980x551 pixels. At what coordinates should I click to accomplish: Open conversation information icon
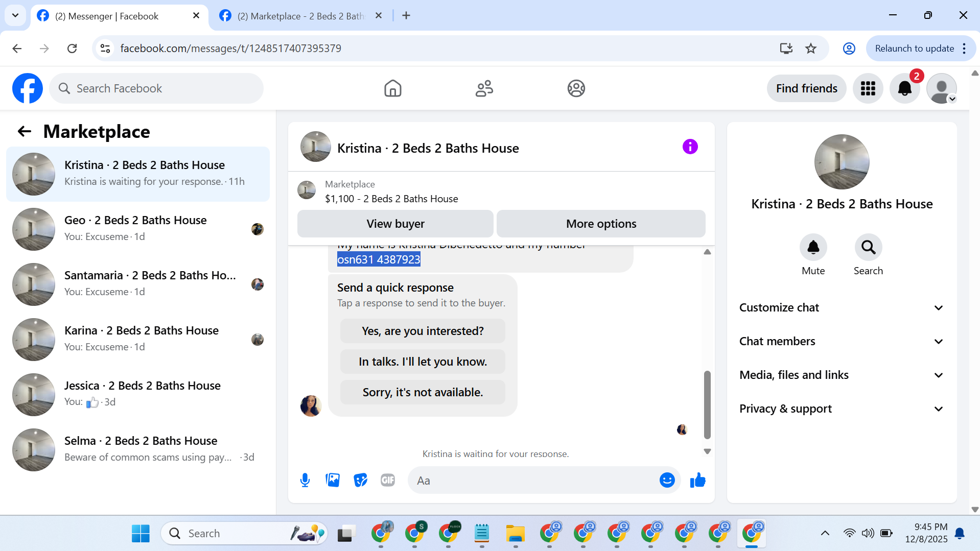click(x=690, y=147)
